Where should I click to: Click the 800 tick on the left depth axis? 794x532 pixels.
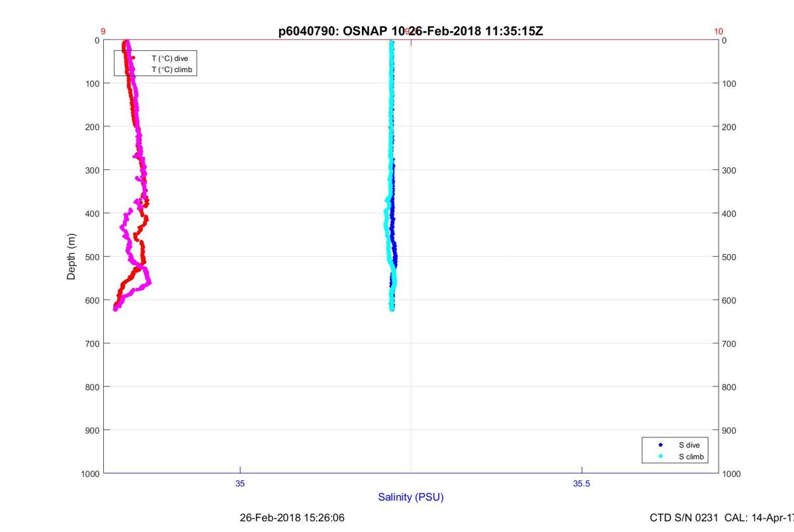tap(93, 386)
